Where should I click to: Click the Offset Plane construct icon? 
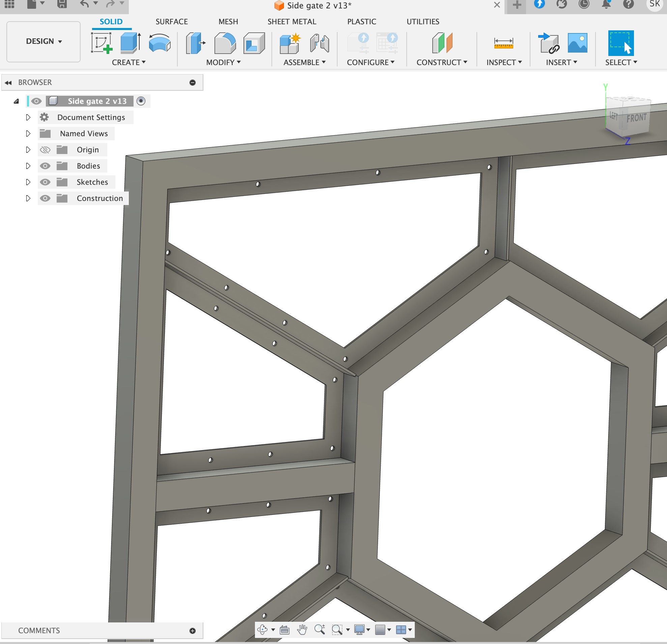point(442,43)
